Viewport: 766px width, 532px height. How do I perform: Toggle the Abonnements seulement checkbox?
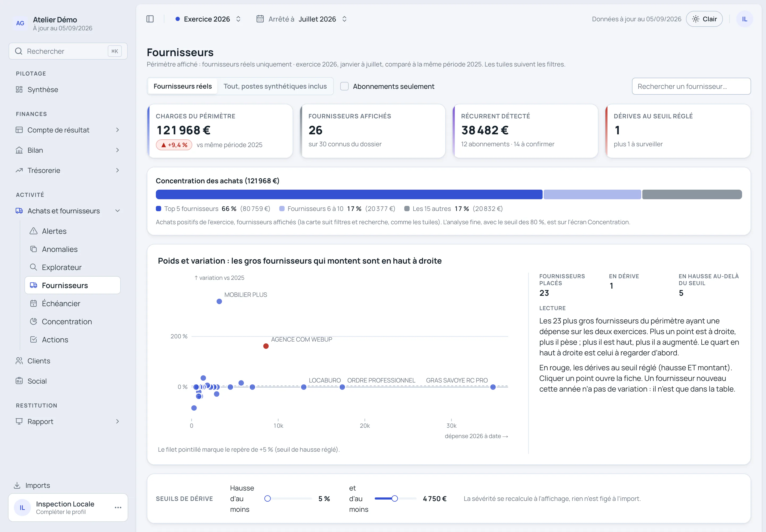[344, 86]
